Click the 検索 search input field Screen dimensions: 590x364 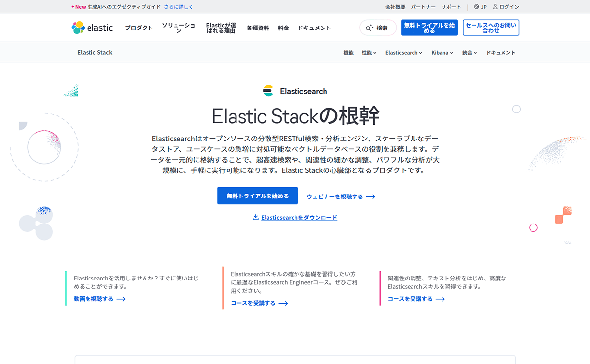[x=383, y=28]
